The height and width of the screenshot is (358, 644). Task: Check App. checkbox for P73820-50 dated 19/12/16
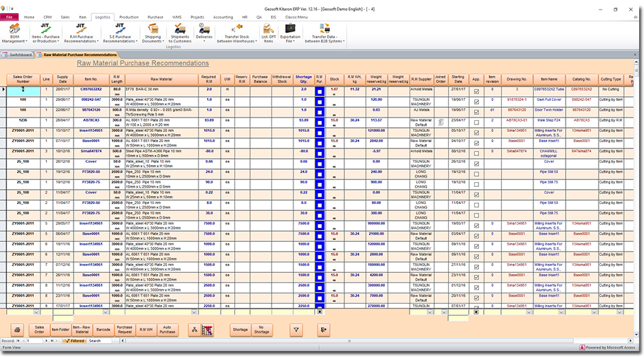tap(476, 174)
